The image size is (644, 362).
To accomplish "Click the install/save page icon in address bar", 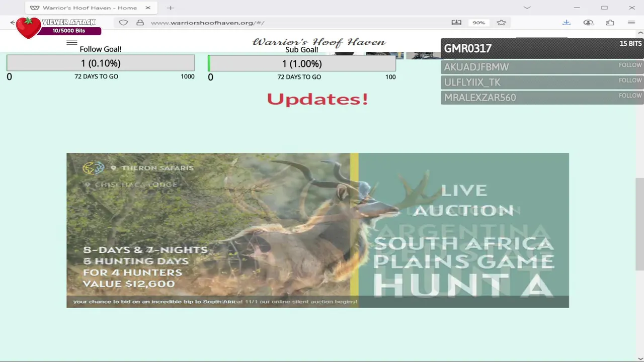I will (x=456, y=22).
